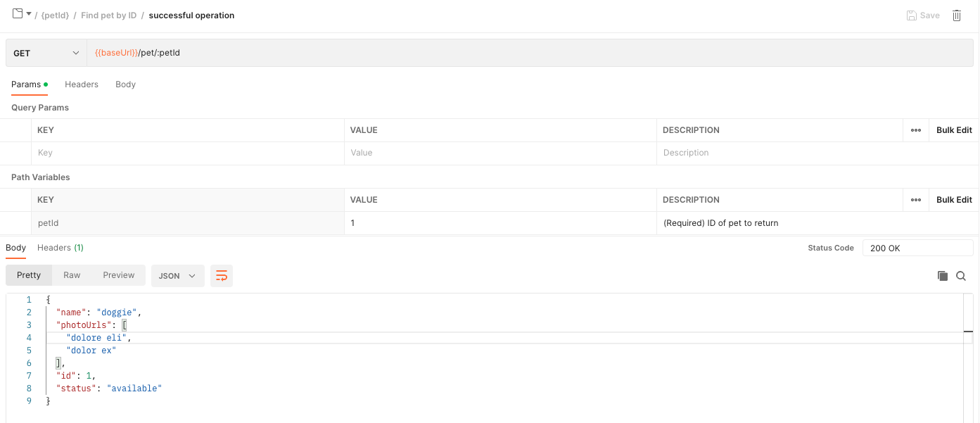Click the trash delete icon
The height and width of the screenshot is (423, 980).
[x=957, y=15]
